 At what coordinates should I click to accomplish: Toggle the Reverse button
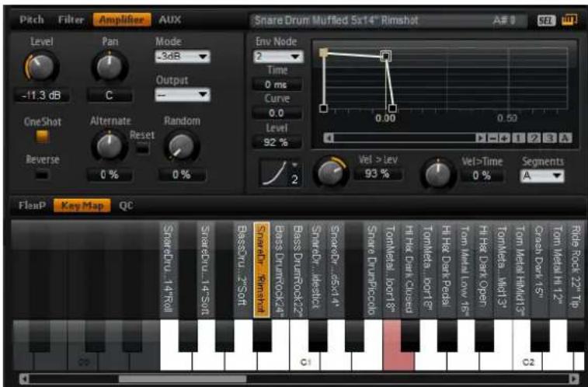point(42,174)
